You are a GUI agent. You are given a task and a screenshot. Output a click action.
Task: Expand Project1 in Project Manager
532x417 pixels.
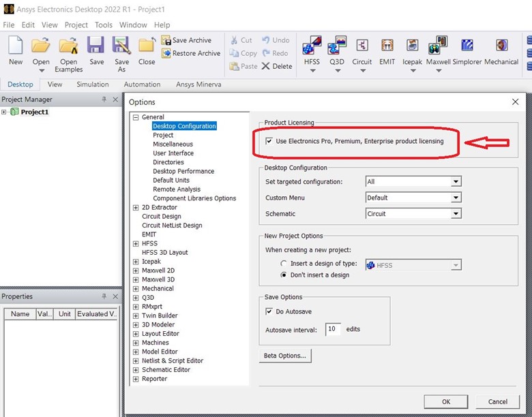tap(3, 112)
